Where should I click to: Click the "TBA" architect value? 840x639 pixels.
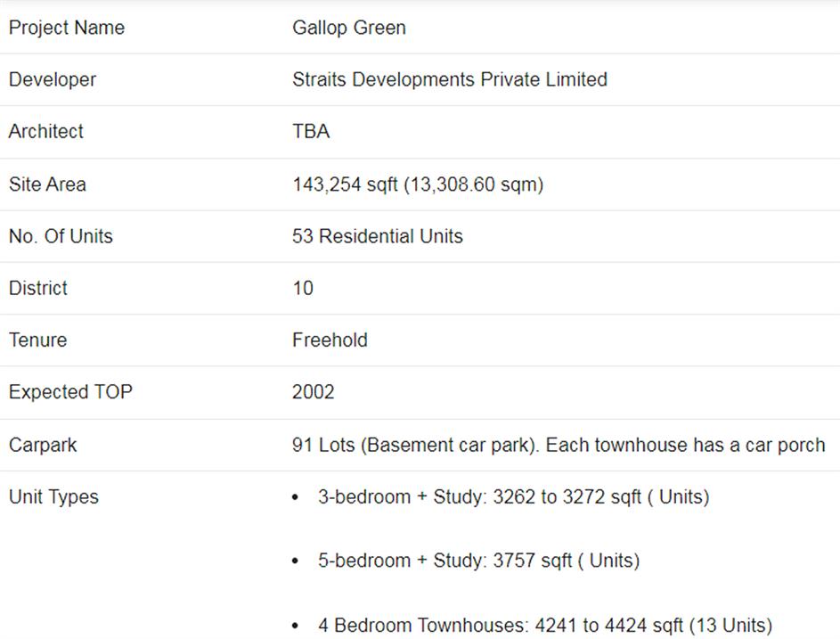point(311,131)
